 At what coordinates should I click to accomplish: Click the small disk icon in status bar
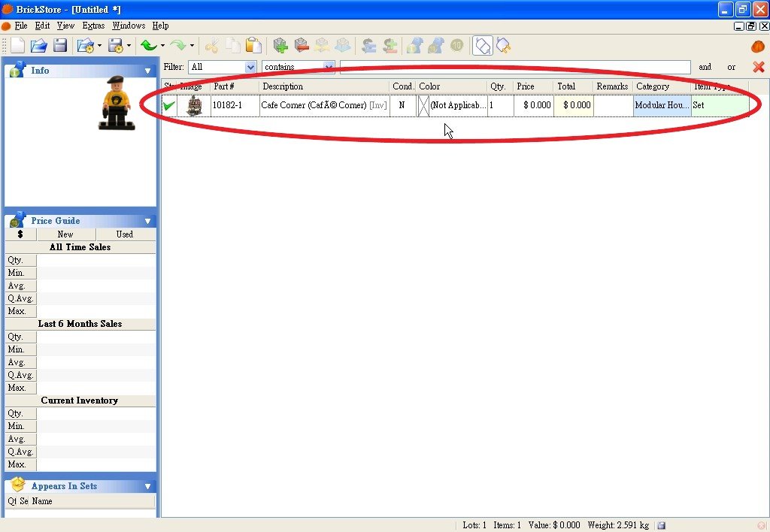pyautogui.click(x=662, y=525)
